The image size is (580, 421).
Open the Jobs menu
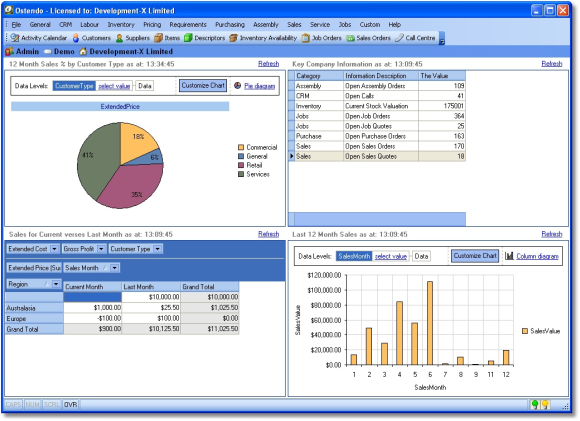coord(345,25)
